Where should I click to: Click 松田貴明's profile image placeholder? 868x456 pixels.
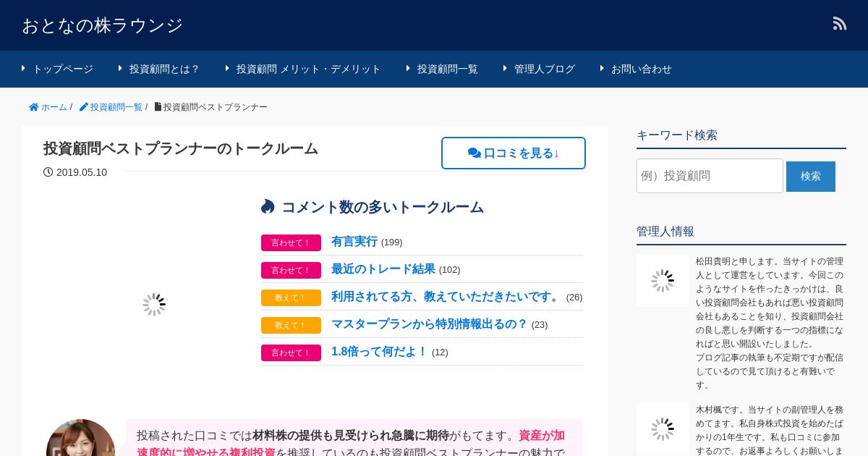click(x=663, y=281)
